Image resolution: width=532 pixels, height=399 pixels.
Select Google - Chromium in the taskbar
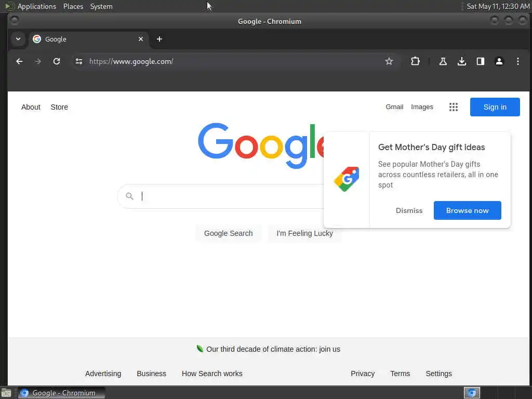pyautogui.click(x=61, y=393)
